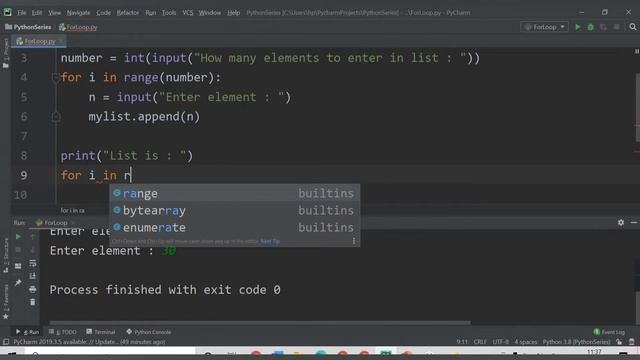This screenshot has height=360, width=640.
Task: Open the Terminal tool window tab
Action: pos(101,332)
